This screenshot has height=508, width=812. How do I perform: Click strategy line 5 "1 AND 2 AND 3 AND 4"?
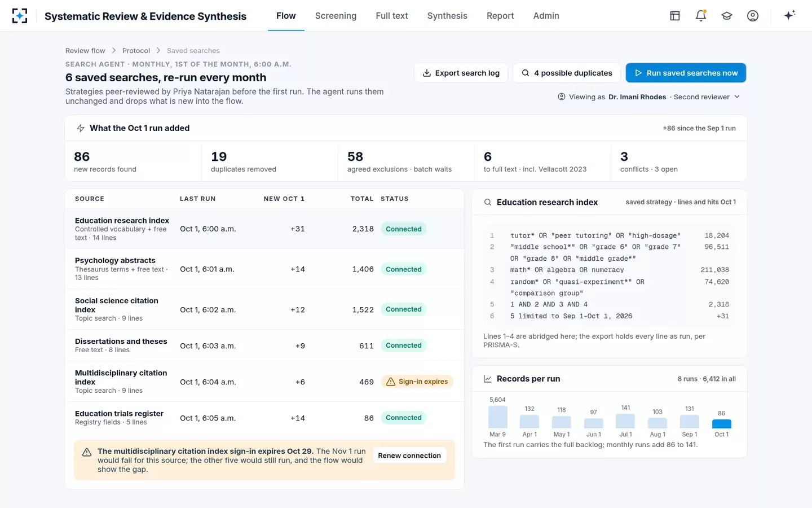610,304
